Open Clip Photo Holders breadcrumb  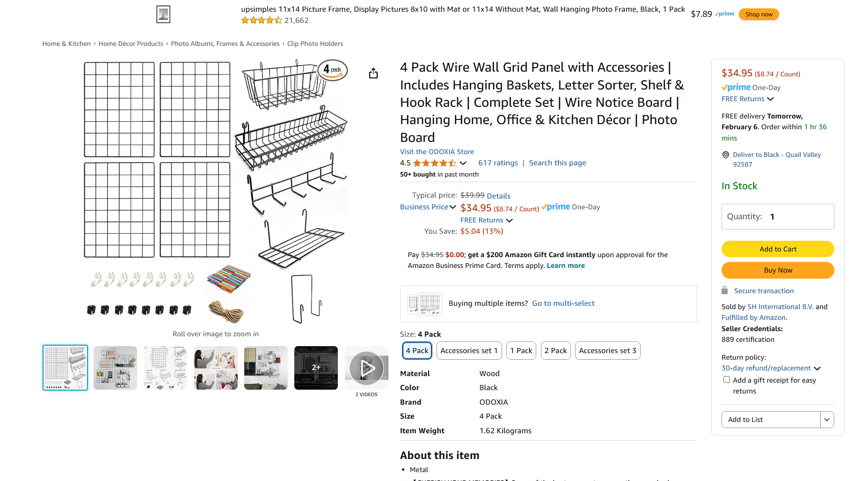[x=315, y=44]
